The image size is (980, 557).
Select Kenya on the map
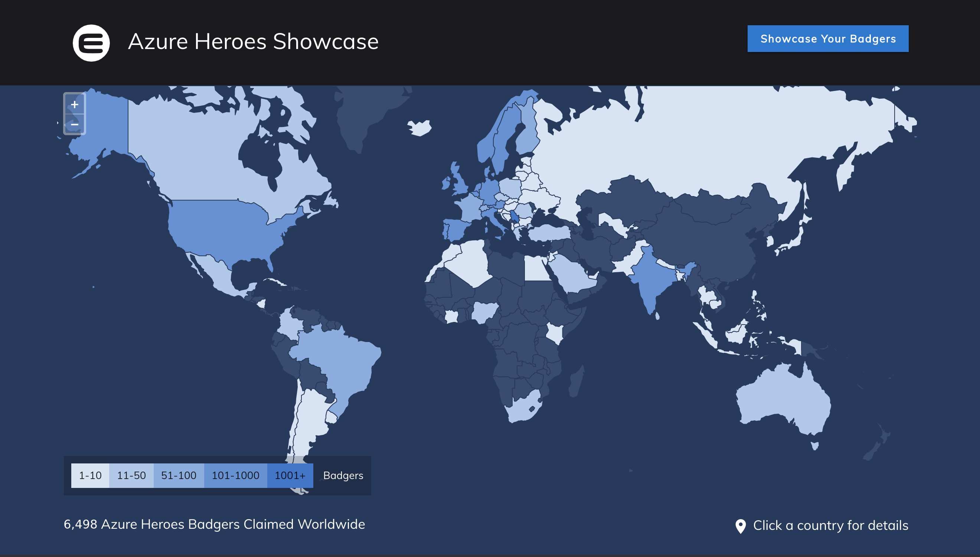(x=555, y=333)
